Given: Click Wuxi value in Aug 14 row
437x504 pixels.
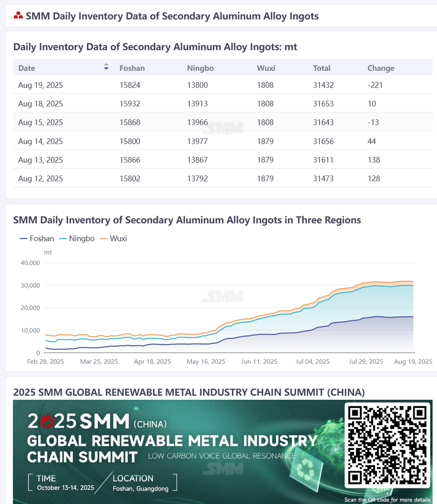Looking at the screenshot, I should [x=265, y=141].
